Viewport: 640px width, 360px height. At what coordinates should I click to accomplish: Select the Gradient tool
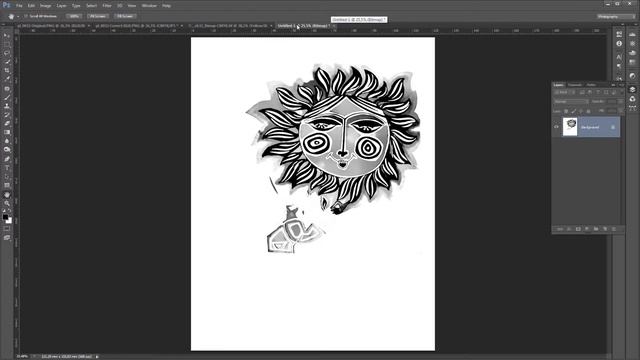pyautogui.click(x=7, y=132)
